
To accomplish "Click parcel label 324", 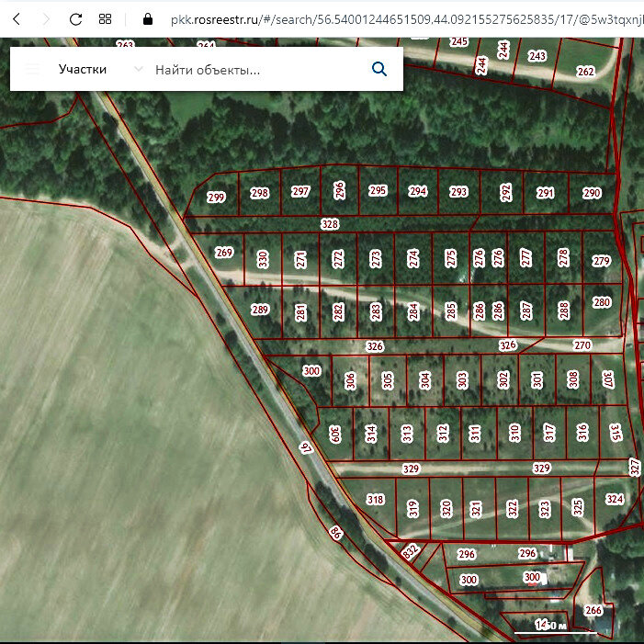I will click(615, 499).
